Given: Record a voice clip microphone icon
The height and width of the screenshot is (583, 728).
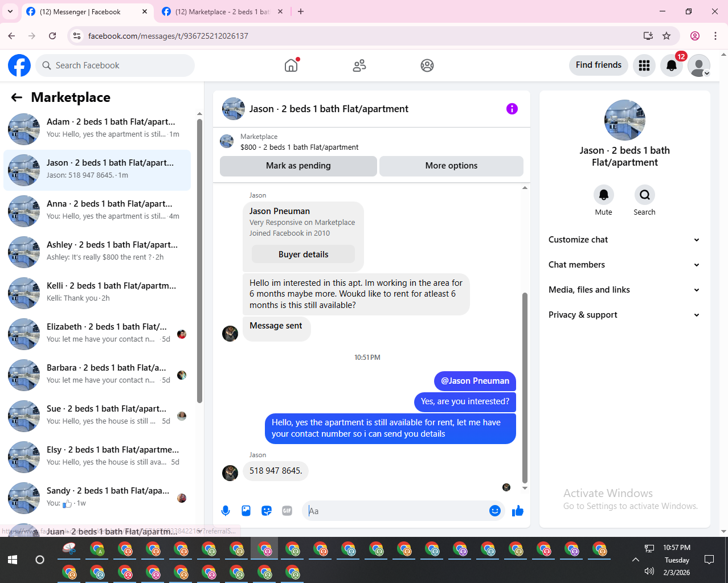Looking at the screenshot, I should tap(226, 511).
